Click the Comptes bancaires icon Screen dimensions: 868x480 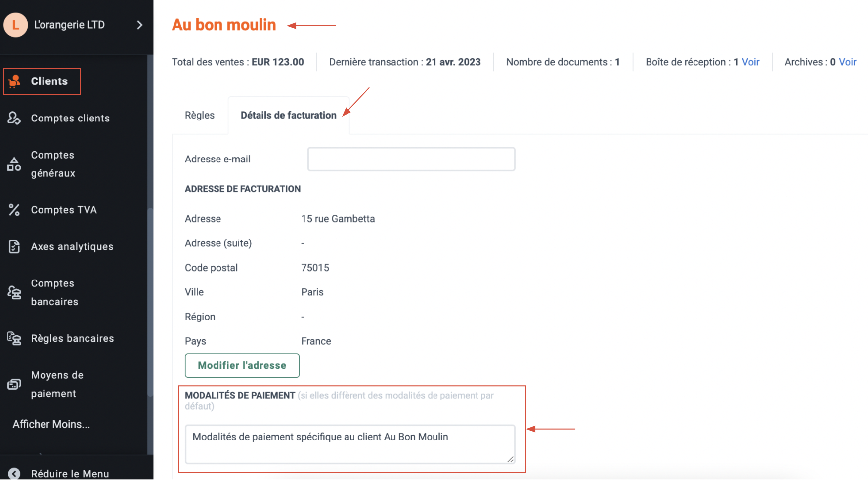[x=14, y=292]
